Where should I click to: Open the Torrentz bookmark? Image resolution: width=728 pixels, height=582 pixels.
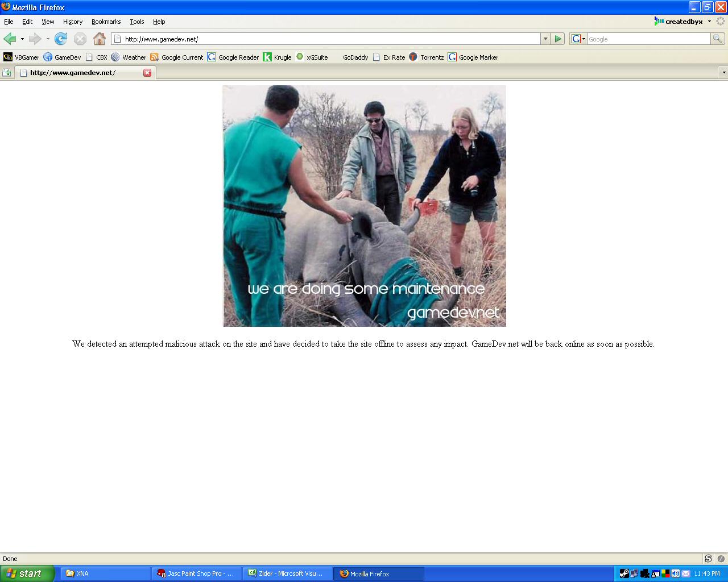(427, 57)
